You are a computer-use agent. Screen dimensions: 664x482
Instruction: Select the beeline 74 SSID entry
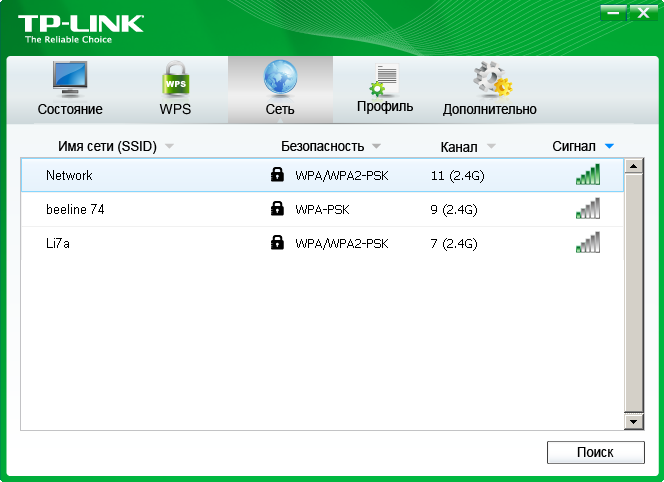coord(75,209)
